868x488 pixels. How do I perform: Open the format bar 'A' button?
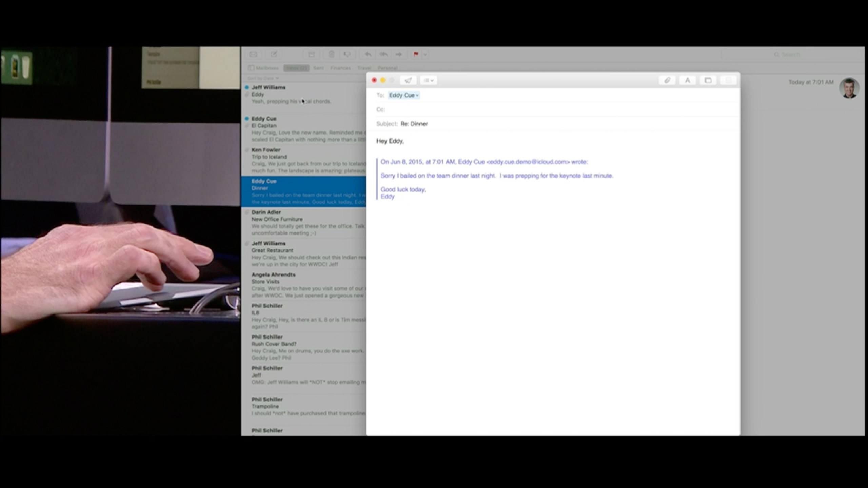tap(687, 80)
